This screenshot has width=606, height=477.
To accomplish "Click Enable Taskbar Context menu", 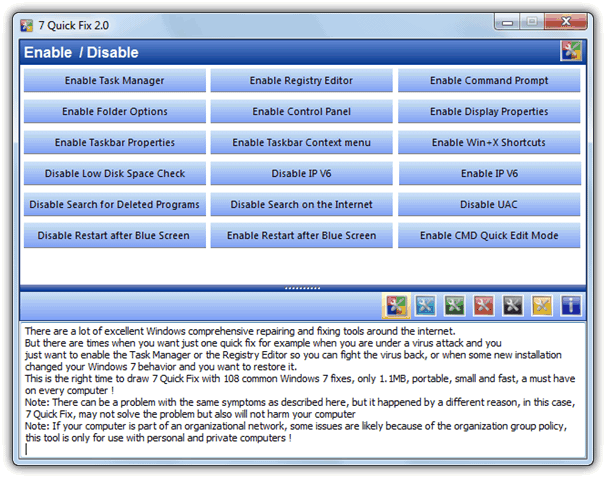I will coord(301,142).
